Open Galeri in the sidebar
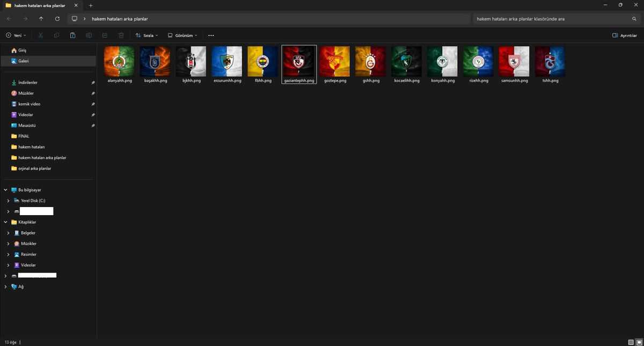Screen dimensions: 644x346 48,61
